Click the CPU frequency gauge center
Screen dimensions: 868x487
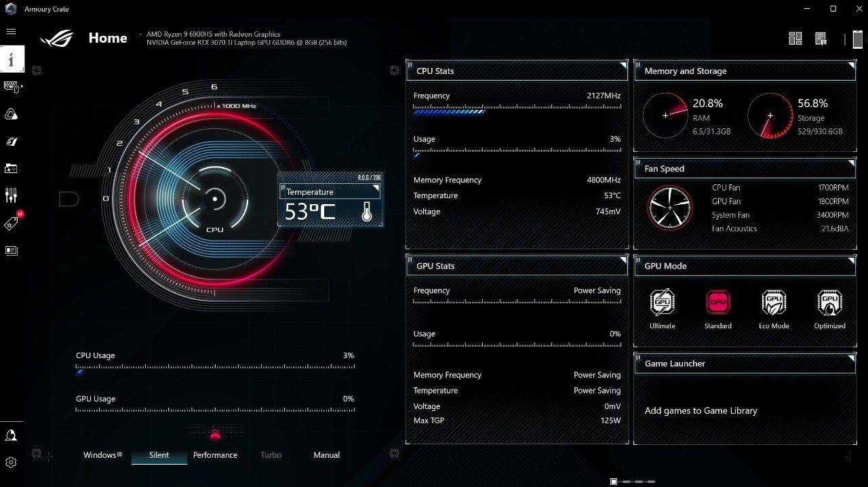click(x=215, y=199)
